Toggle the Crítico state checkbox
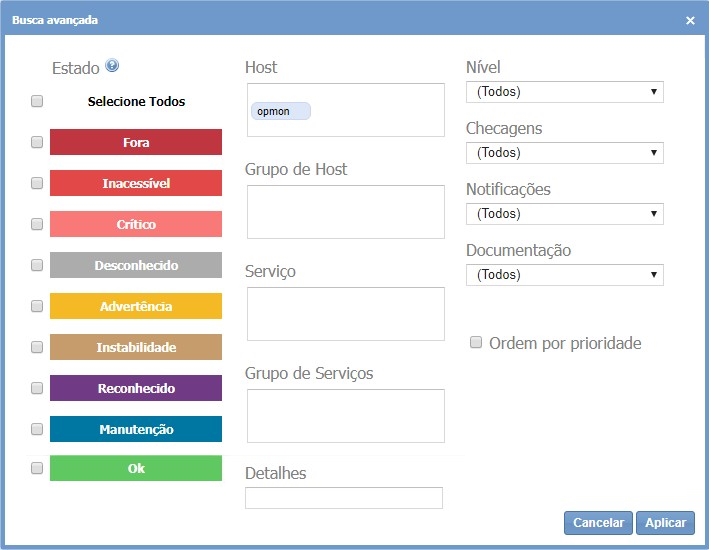 (37, 224)
